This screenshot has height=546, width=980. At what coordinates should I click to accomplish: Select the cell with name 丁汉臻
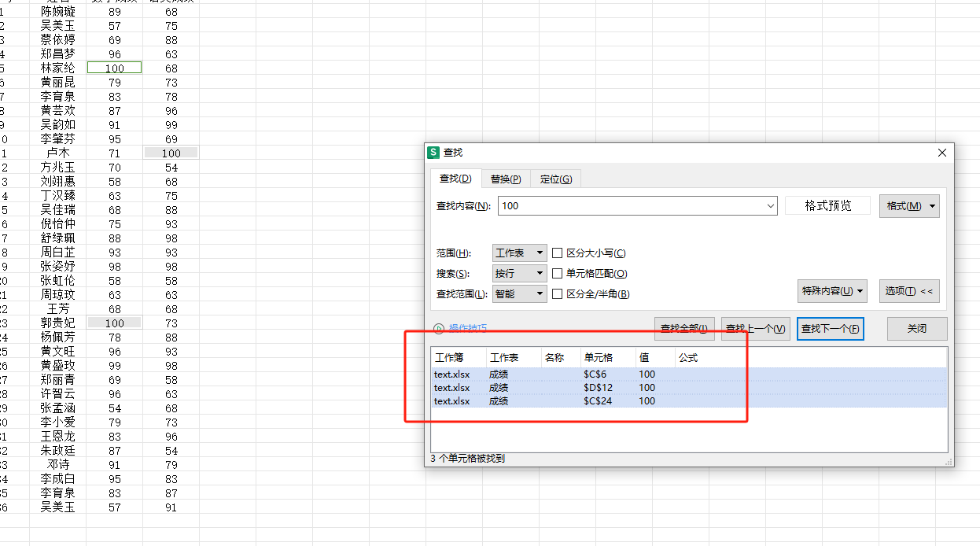58,196
